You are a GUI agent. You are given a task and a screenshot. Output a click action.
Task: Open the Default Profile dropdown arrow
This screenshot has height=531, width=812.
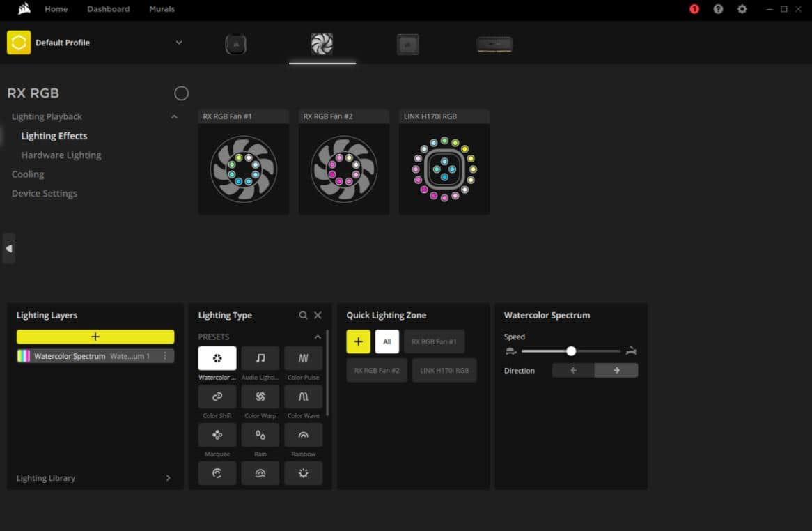click(x=179, y=43)
